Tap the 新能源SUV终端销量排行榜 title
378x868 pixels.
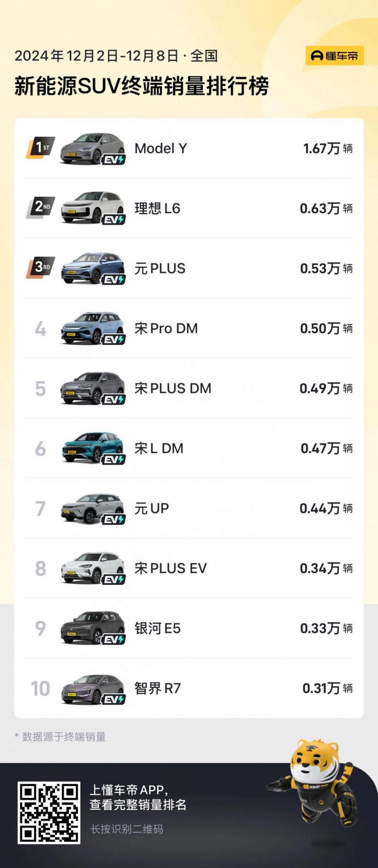[141, 86]
